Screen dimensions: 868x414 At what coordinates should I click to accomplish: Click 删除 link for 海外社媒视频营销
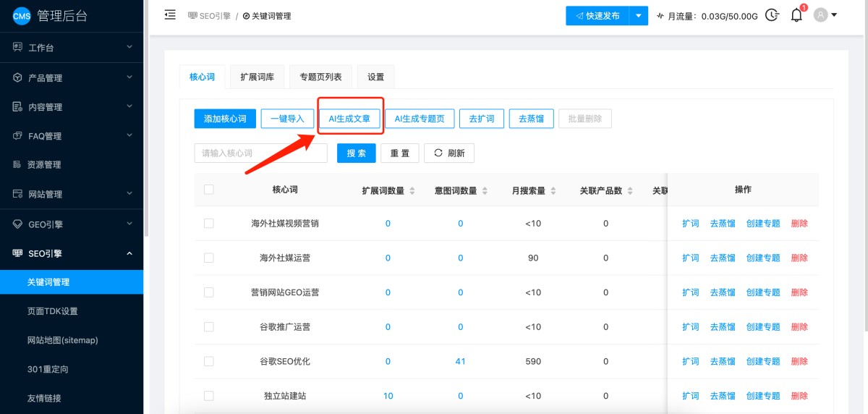[799, 224]
